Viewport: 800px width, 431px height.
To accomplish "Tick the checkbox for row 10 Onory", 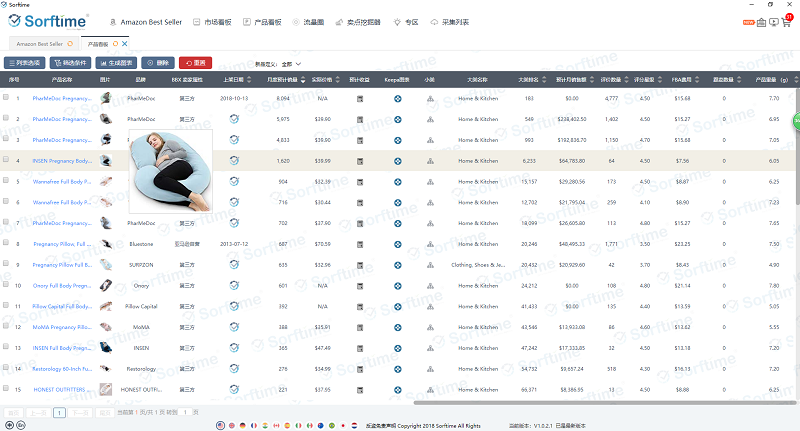I will tap(6, 284).
